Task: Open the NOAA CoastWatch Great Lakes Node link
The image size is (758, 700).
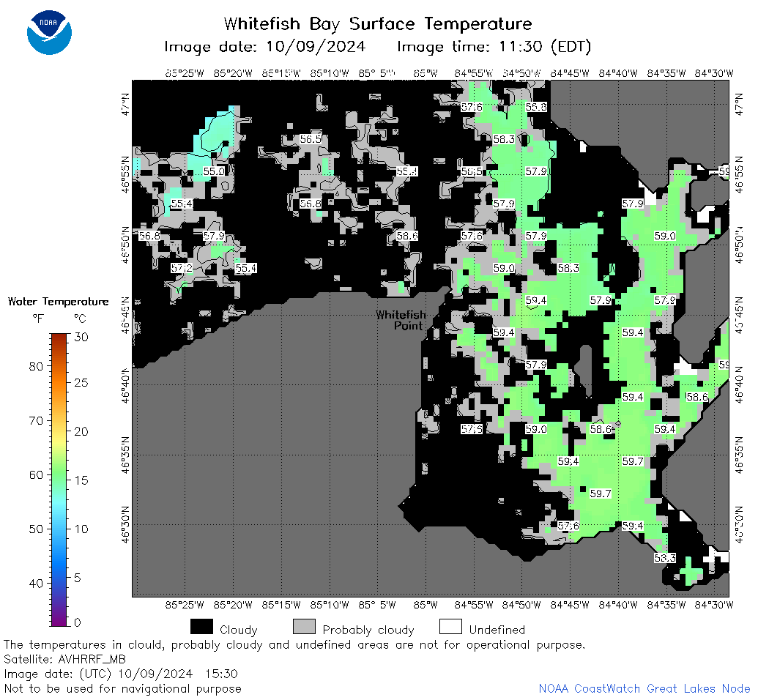Action: point(644,688)
